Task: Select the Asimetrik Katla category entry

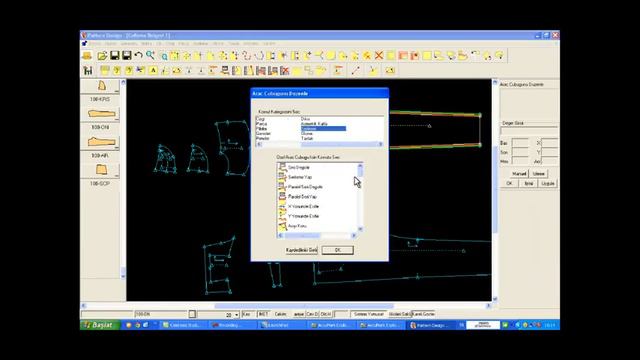Action: pyautogui.click(x=314, y=124)
